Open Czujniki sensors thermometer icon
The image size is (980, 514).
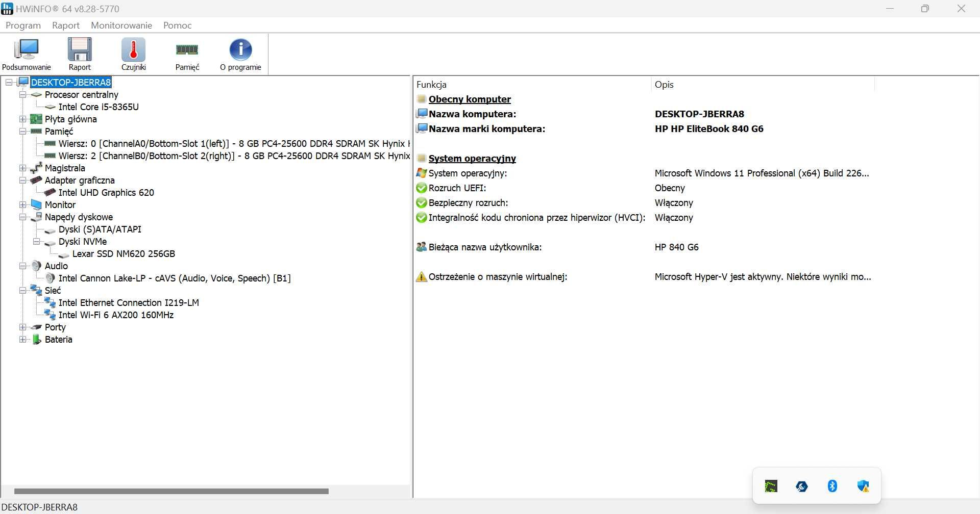[133, 49]
